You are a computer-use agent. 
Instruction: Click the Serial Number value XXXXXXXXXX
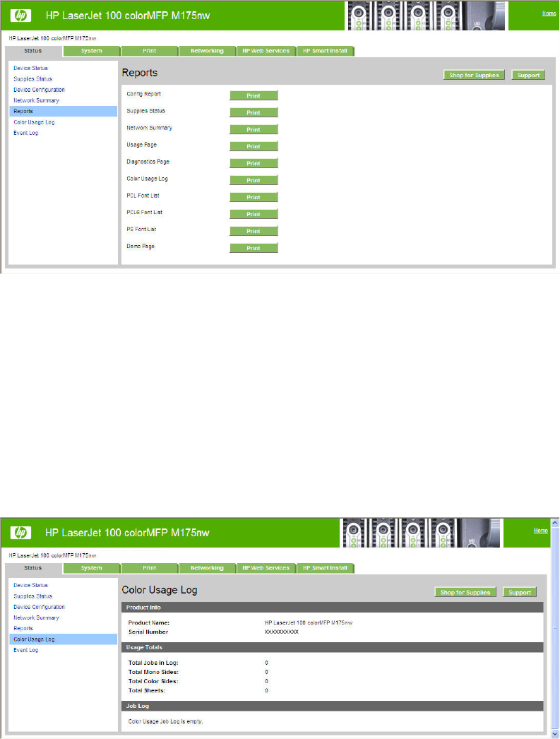282,632
